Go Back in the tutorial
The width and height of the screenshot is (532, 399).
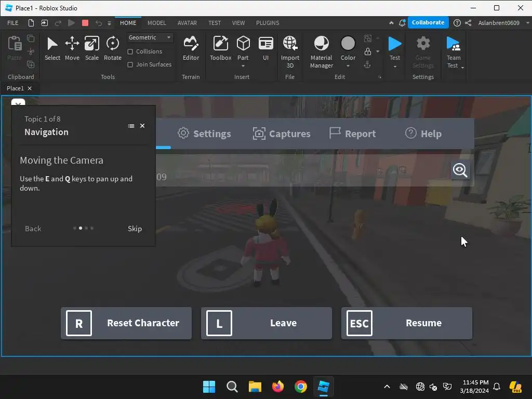[33, 229]
